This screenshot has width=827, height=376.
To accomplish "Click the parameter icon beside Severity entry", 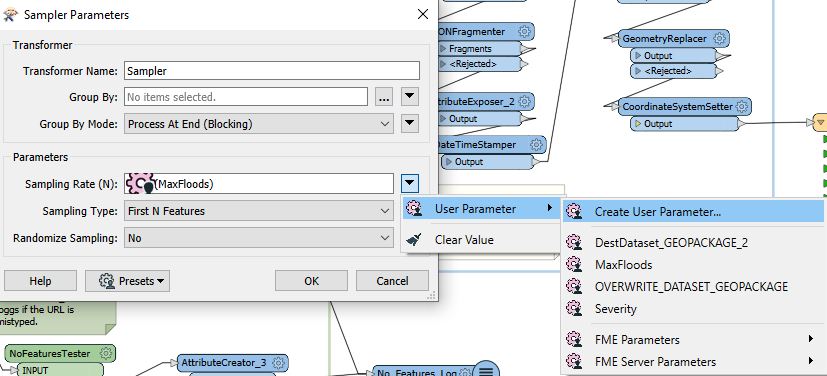I will (x=573, y=308).
